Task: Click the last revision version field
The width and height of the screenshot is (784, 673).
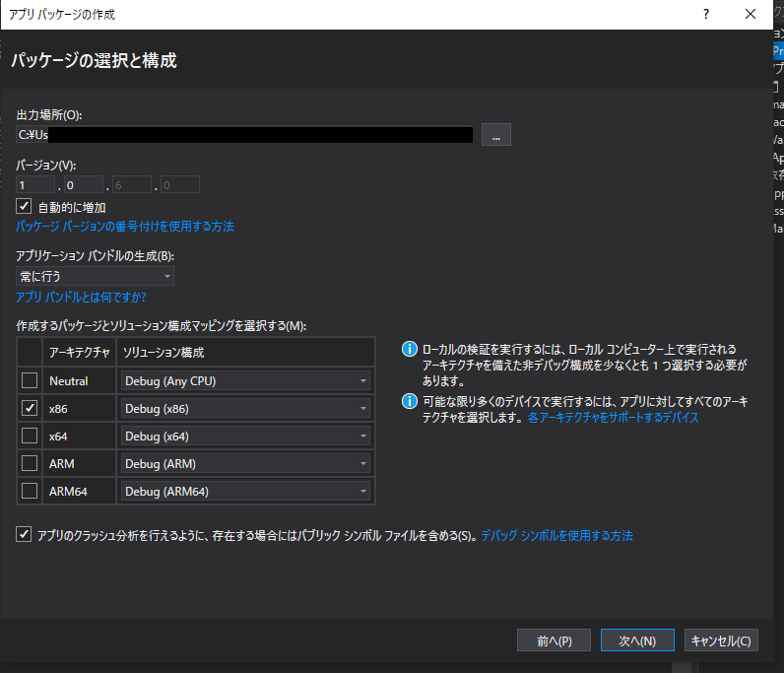Action: tap(180, 184)
